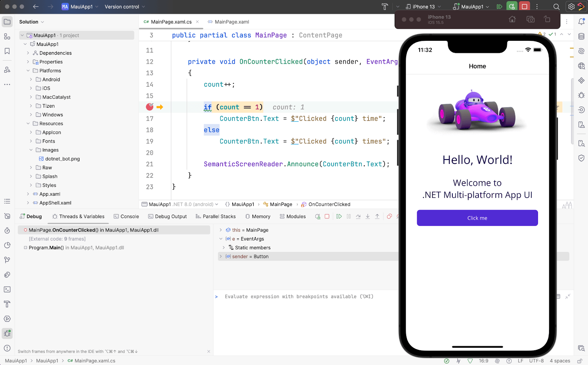Open the Version control menu
Image resolution: width=588 pixels, height=365 pixels.
click(x=125, y=7)
